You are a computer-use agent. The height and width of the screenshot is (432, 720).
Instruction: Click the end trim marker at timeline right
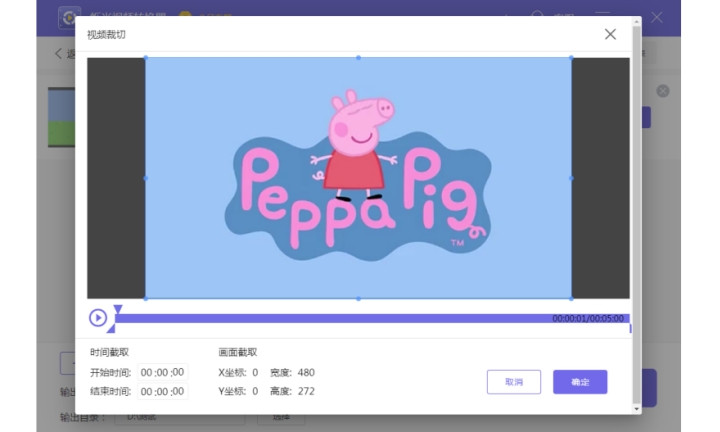630,328
